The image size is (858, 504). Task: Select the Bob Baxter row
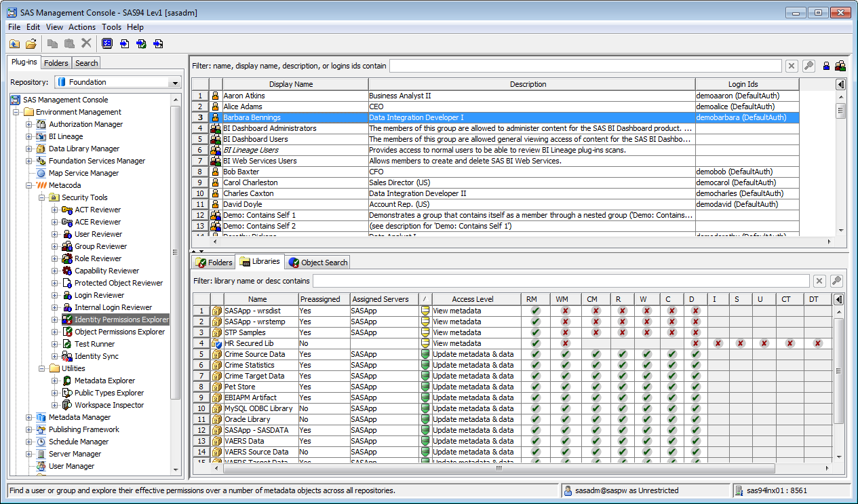495,172
